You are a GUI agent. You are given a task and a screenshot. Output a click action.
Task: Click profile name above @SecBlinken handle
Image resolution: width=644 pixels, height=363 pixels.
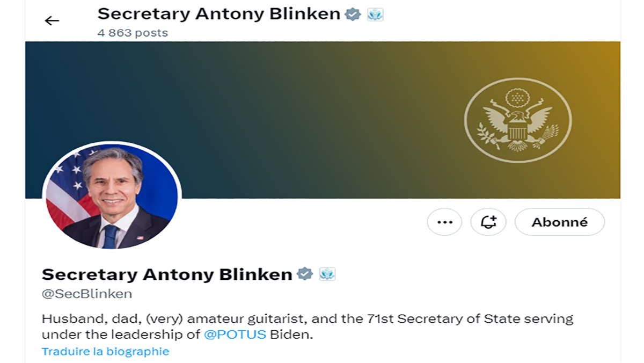167,274
